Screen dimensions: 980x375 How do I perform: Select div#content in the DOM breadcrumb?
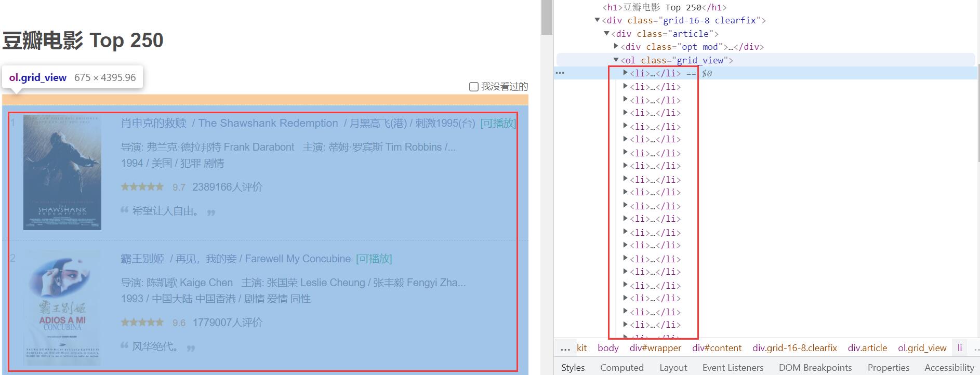(x=717, y=348)
